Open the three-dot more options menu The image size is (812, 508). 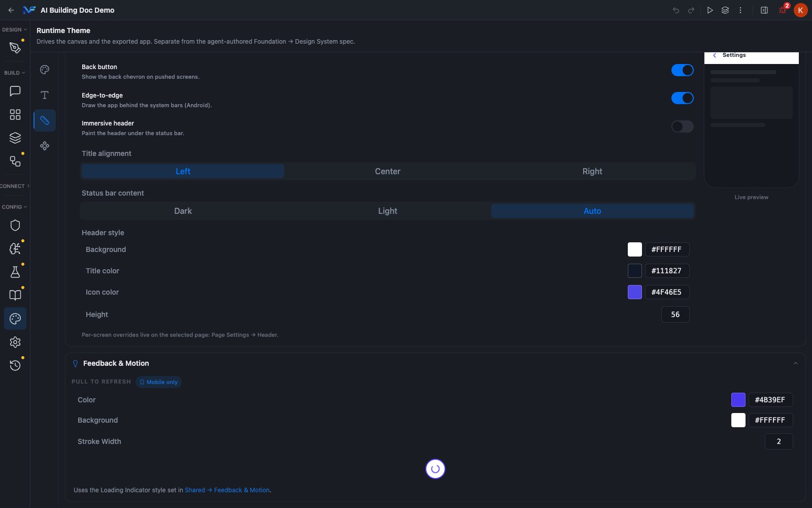pos(740,10)
